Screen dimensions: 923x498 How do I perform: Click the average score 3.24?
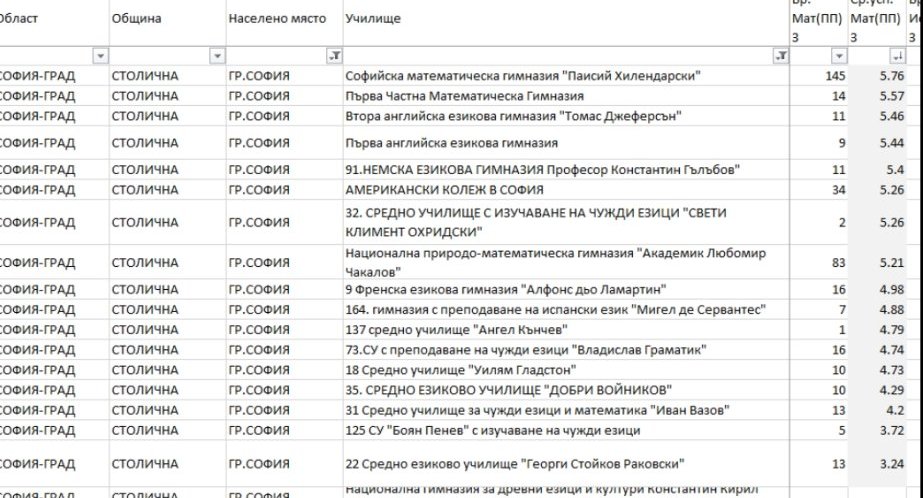[892, 464]
